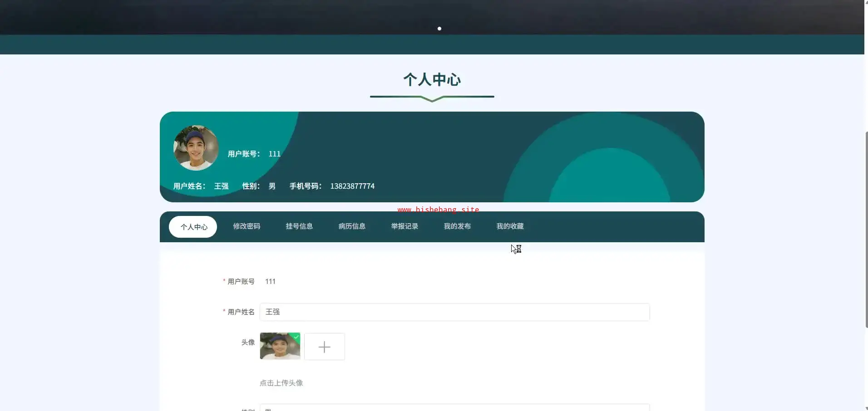Click account number 111 beside the avatar
This screenshot has height=411, width=868.
pos(275,154)
